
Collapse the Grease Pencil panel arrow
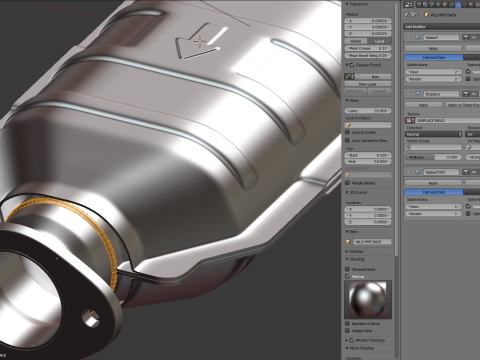[x=347, y=65]
